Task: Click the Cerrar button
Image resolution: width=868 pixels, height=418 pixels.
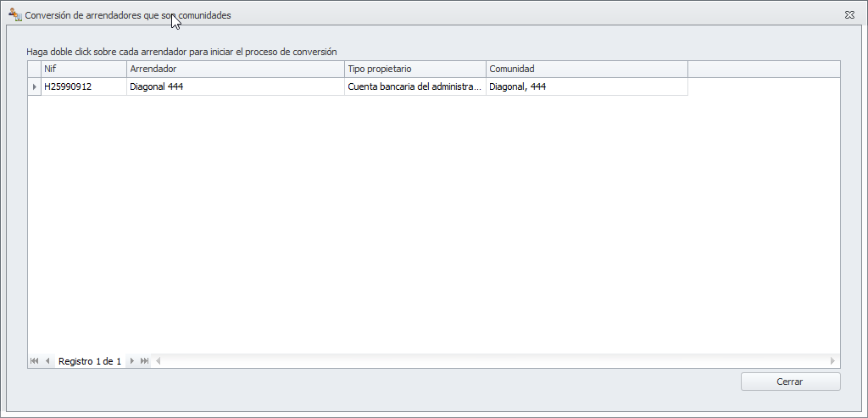Action: pos(790,382)
